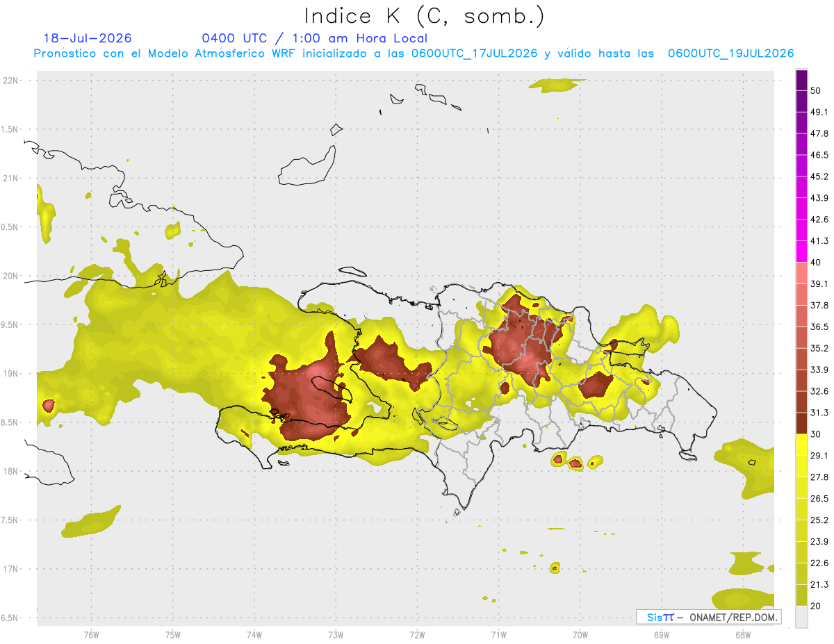The height and width of the screenshot is (644, 834).
Task: Click the longitude axis label '76W'
Action: click(91, 634)
